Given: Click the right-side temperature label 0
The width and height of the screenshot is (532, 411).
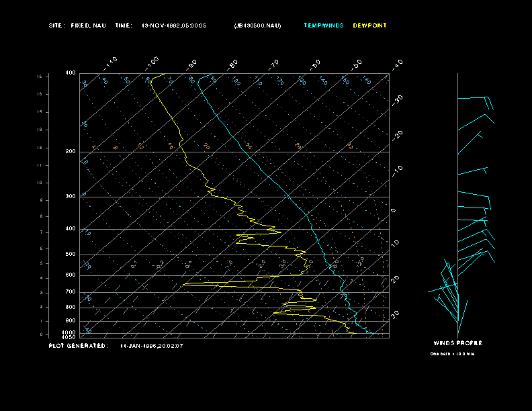Looking at the screenshot, I should click(x=394, y=211).
